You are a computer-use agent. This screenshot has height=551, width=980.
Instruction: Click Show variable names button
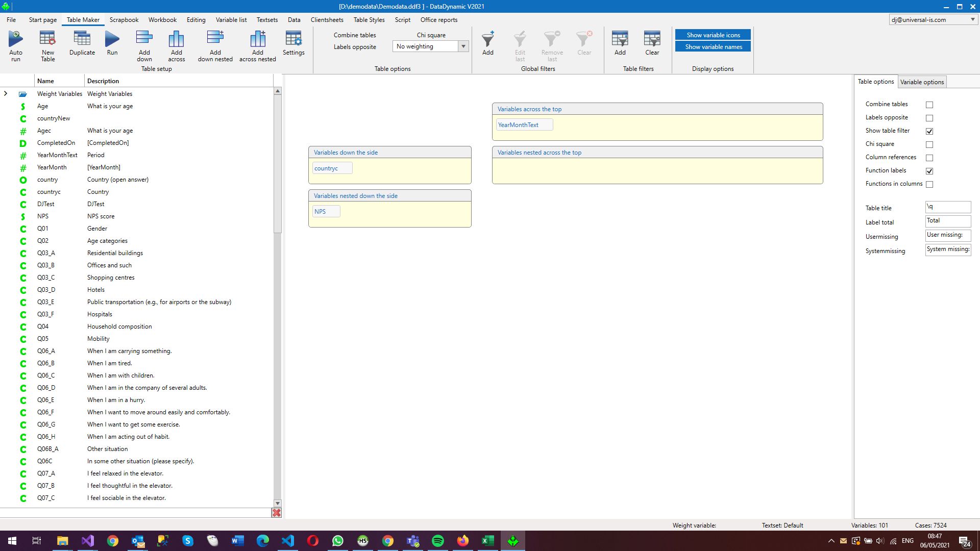[x=713, y=47]
